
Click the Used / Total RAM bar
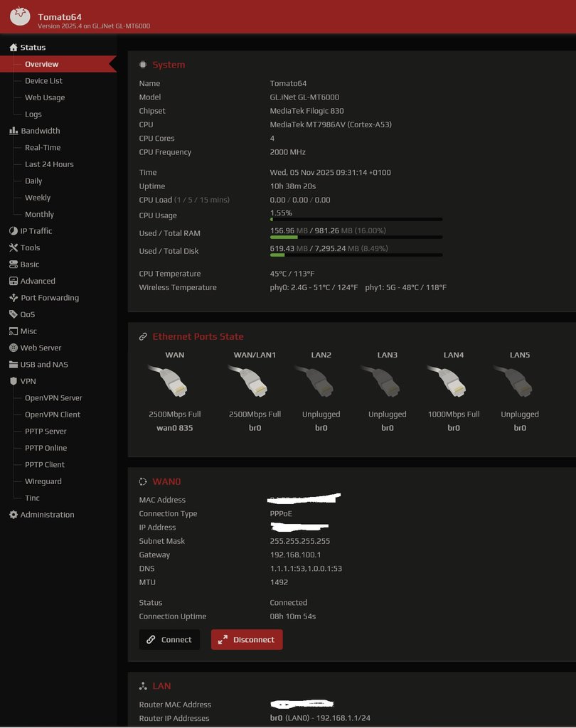coord(356,237)
